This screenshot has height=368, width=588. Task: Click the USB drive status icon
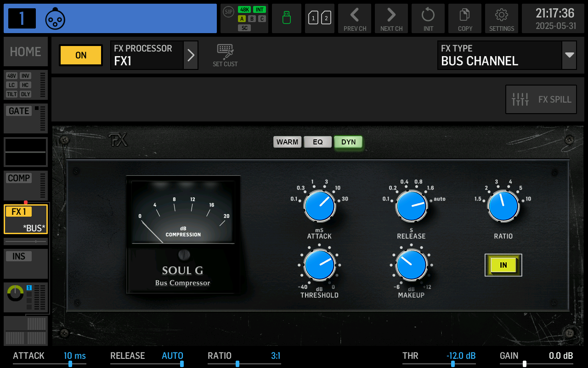(286, 18)
